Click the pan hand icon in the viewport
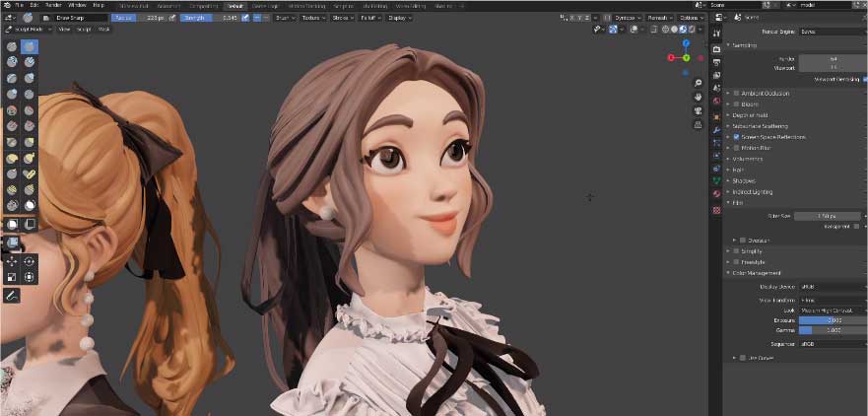 click(x=698, y=98)
